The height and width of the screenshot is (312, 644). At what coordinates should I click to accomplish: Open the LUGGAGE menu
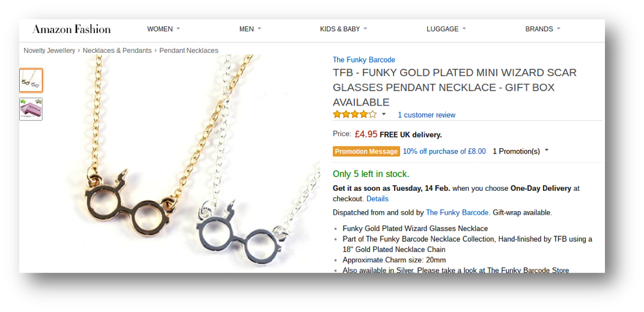pyautogui.click(x=446, y=29)
